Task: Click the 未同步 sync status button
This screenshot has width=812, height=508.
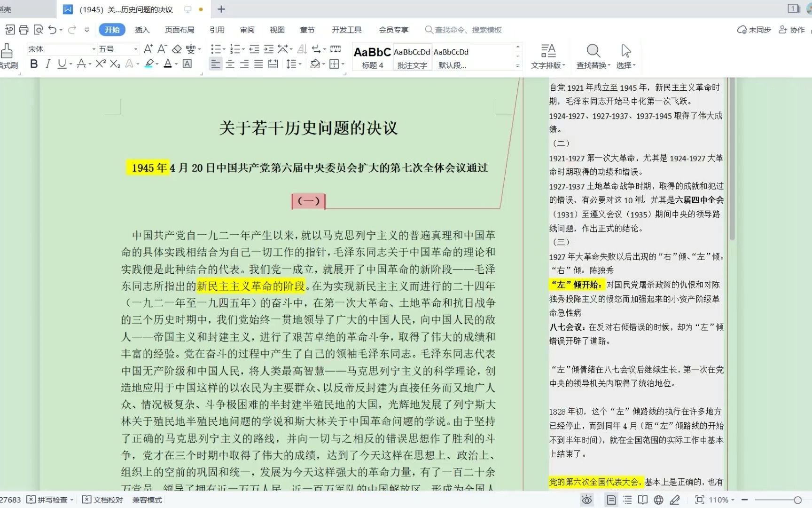Action: coord(754,30)
